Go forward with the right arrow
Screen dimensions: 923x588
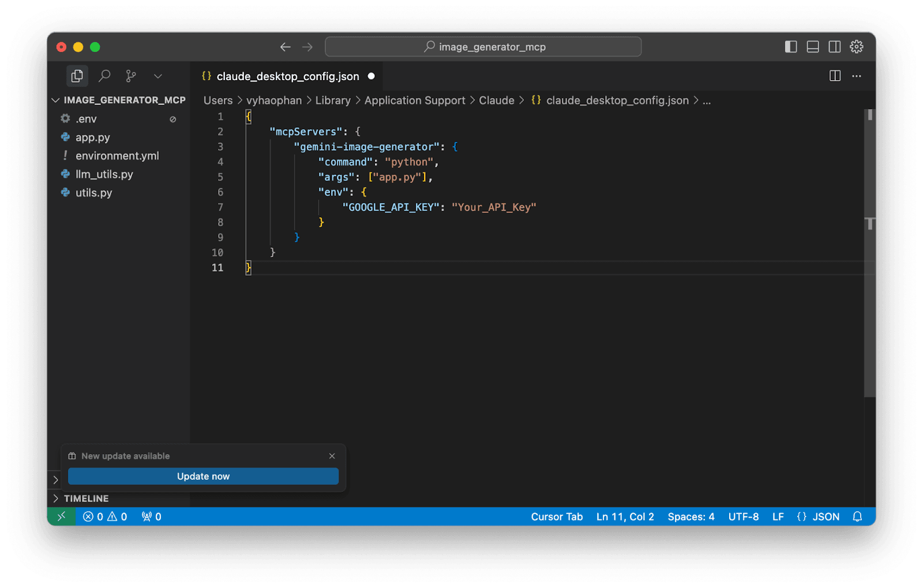pyautogui.click(x=307, y=47)
